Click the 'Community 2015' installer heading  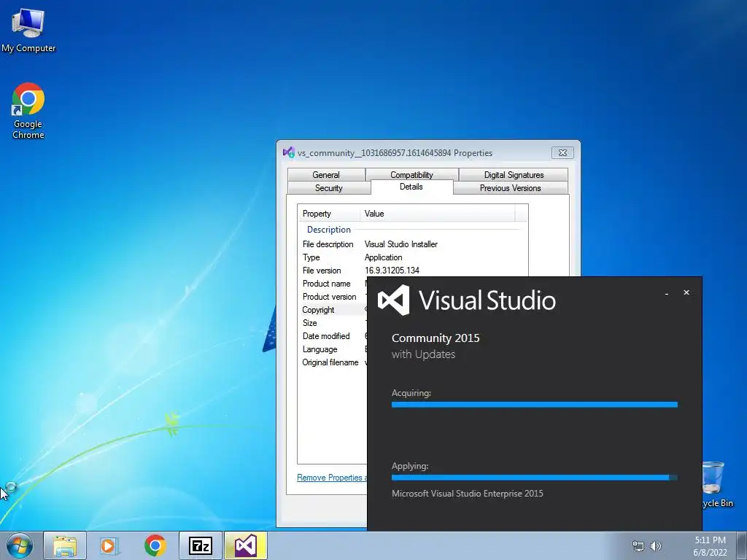pos(436,338)
